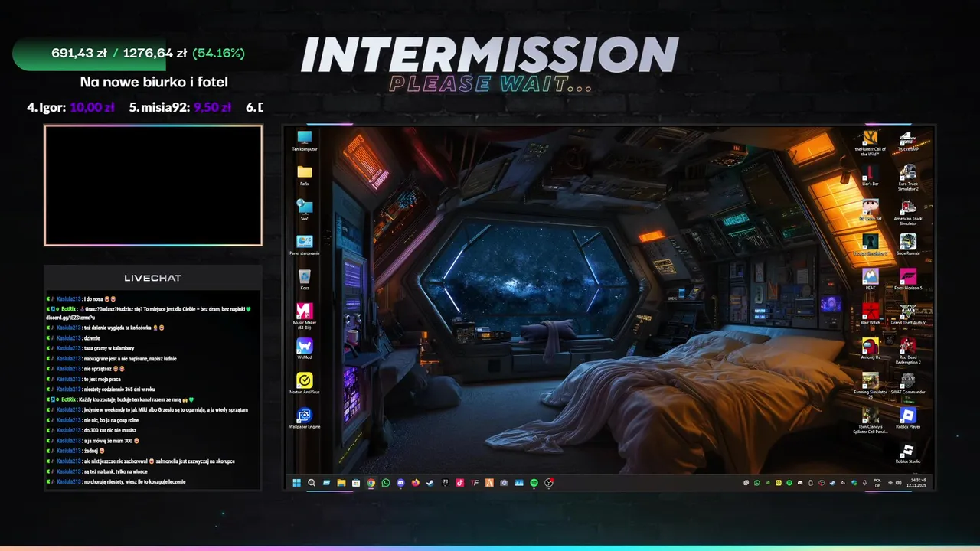Image resolution: width=980 pixels, height=551 pixels.
Task: Open Google Chrome on the taskbar
Action: pyautogui.click(x=371, y=483)
